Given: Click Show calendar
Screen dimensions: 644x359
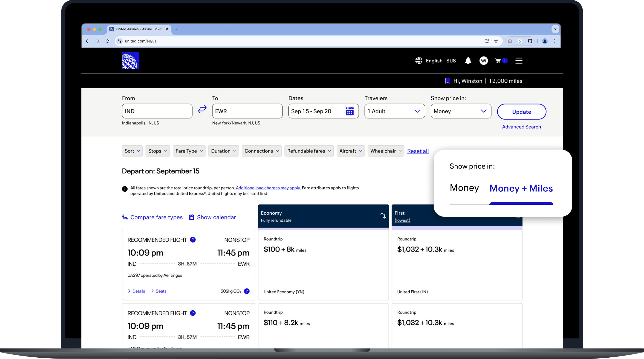Looking at the screenshot, I should pos(212,217).
